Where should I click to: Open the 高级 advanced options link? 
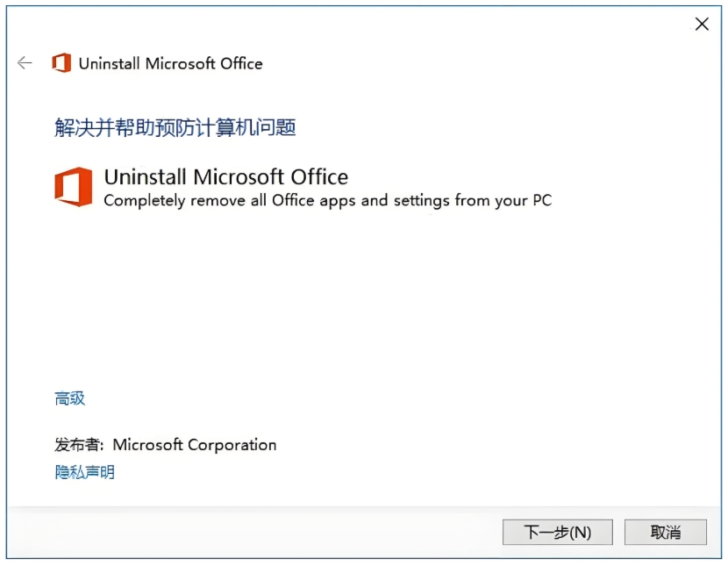pos(70,398)
